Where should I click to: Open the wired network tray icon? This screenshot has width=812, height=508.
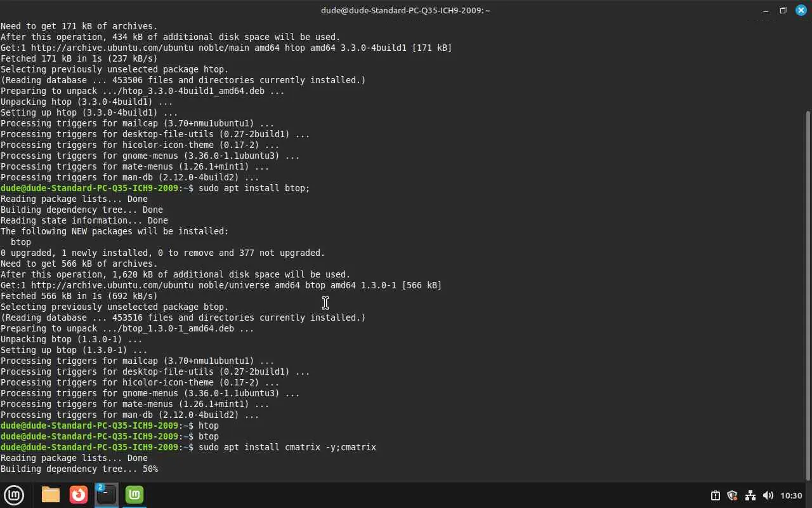(750, 495)
